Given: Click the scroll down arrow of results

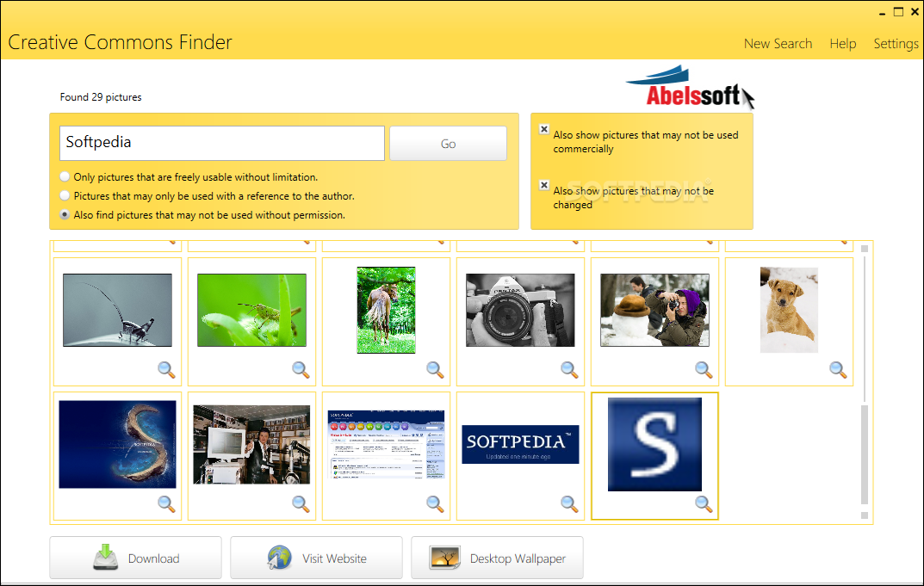Looking at the screenshot, I should pos(865,515).
